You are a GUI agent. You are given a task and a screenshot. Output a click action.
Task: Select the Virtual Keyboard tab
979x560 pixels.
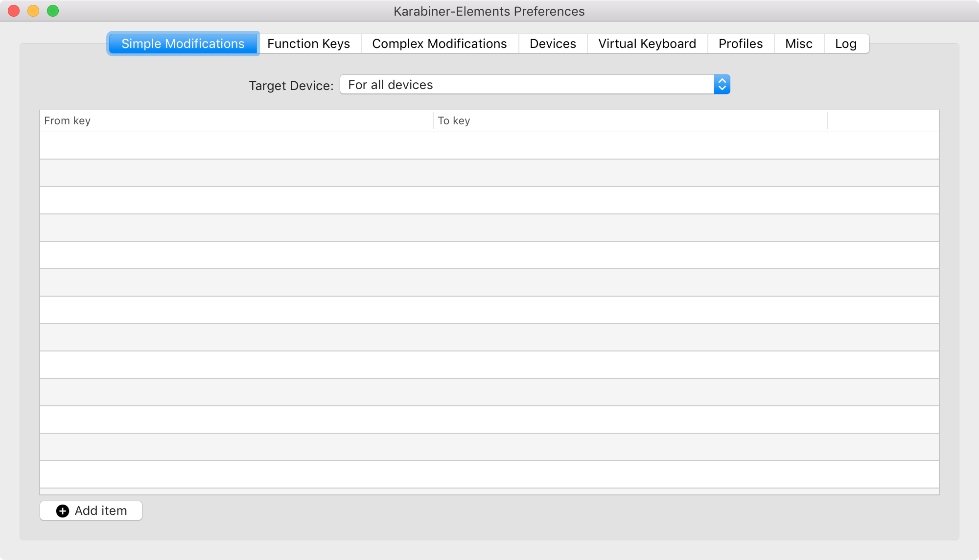pyautogui.click(x=647, y=44)
